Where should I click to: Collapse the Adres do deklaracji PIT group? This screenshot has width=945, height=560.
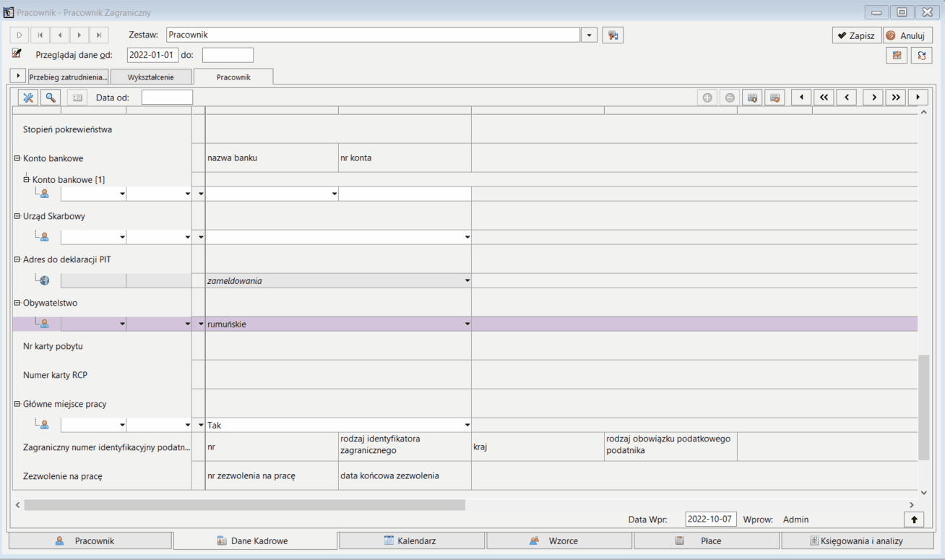[x=17, y=259]
